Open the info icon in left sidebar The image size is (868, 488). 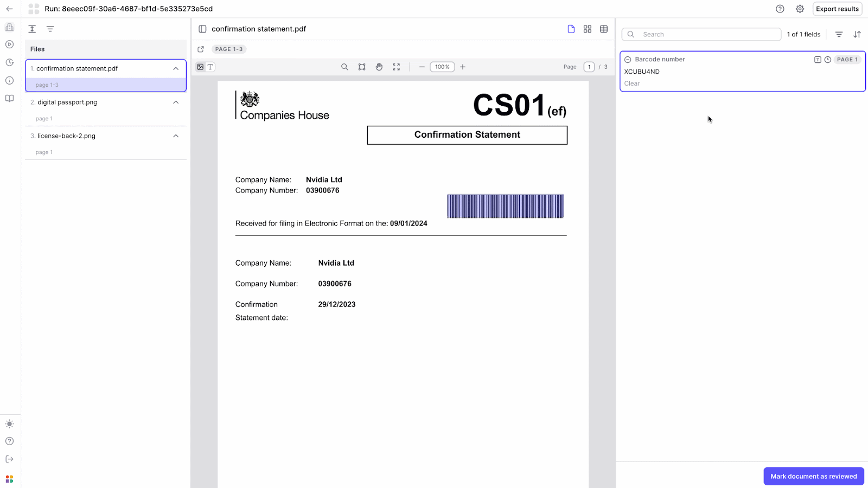[x=9, y=80]
